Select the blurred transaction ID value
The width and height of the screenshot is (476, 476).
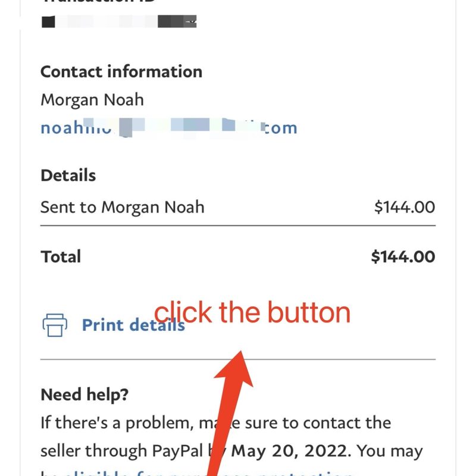pyautogui.click(x=119, y=23)
